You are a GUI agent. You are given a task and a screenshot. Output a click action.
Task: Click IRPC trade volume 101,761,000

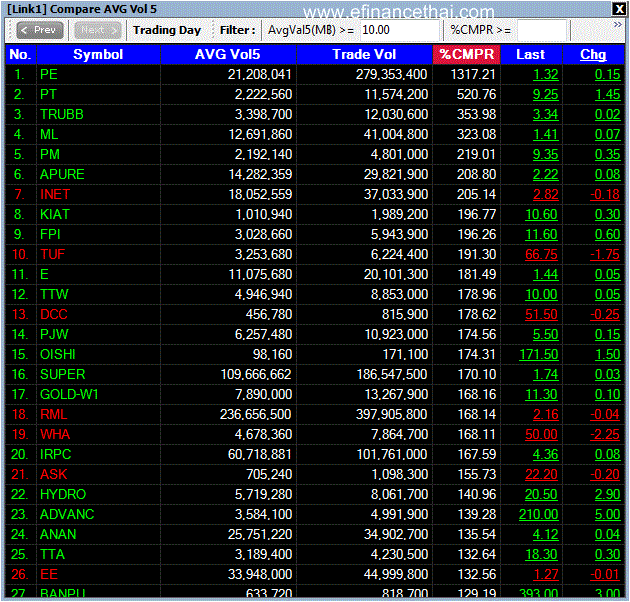pyautogui.click(x=392, y=455)
